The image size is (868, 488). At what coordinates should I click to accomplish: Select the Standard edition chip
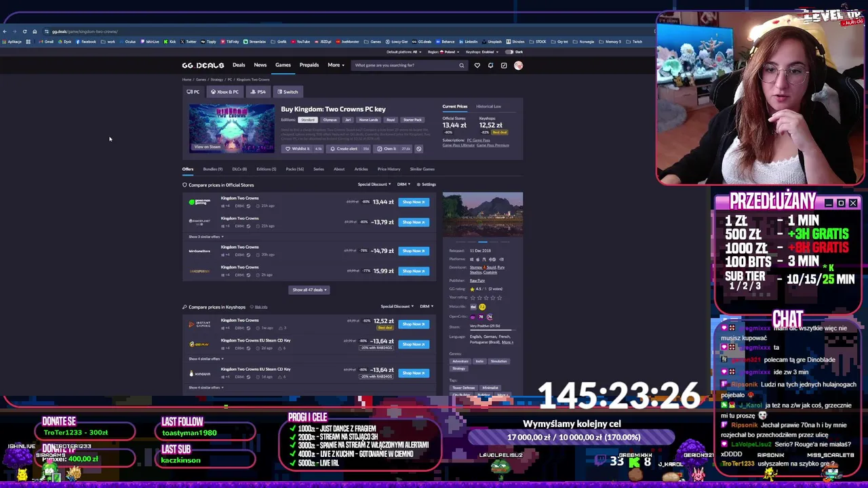tap(308, 120)
